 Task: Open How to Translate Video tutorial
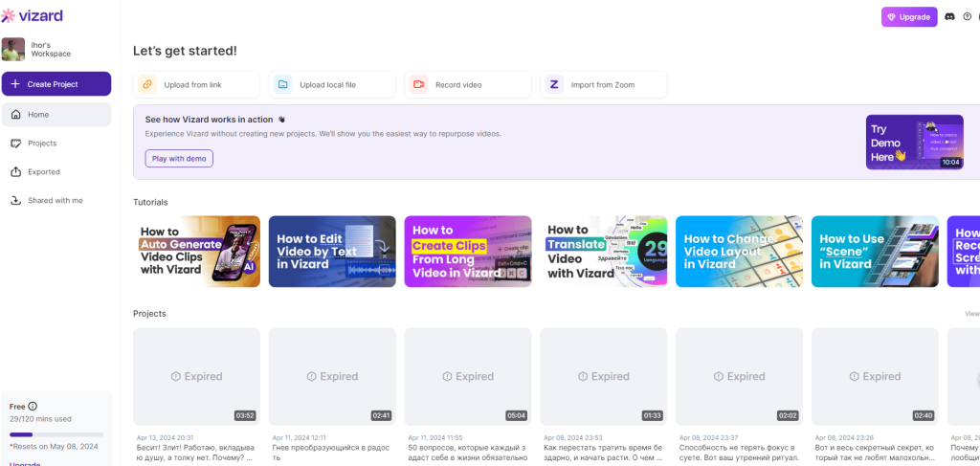tap(604, 252)
